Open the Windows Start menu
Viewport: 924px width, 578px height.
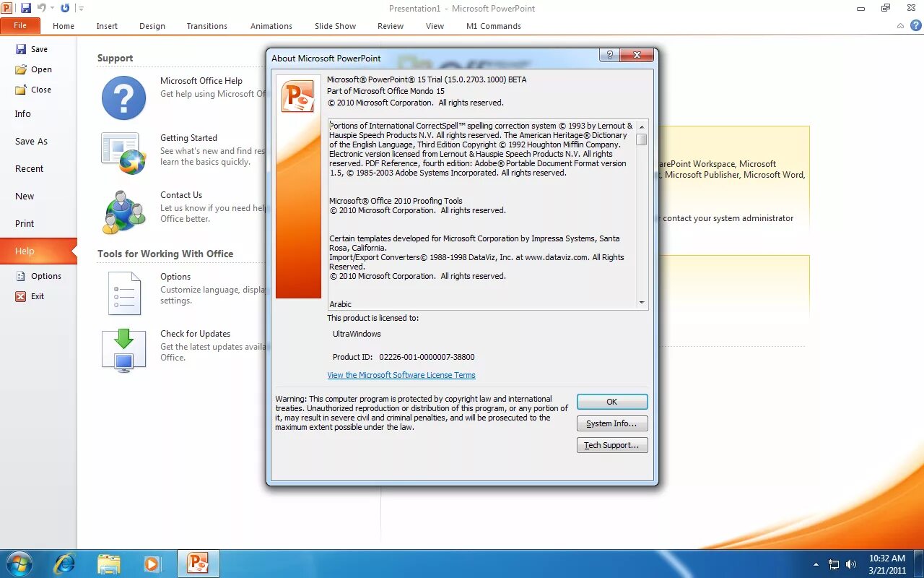pos(19,564)
